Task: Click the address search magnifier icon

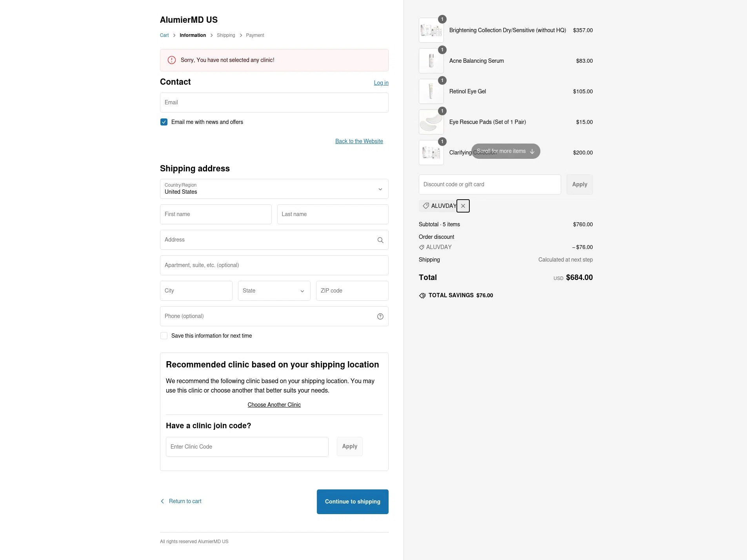Action: (x=380, y=240)
